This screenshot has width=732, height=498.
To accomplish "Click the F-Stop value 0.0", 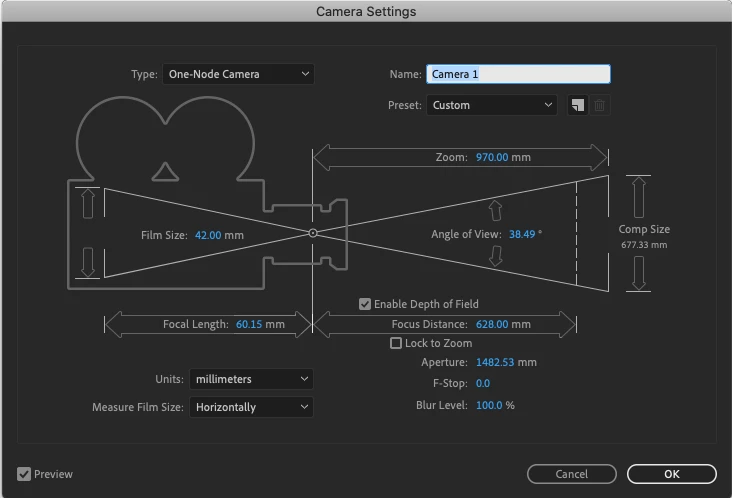I will click(x=483, y=384).
